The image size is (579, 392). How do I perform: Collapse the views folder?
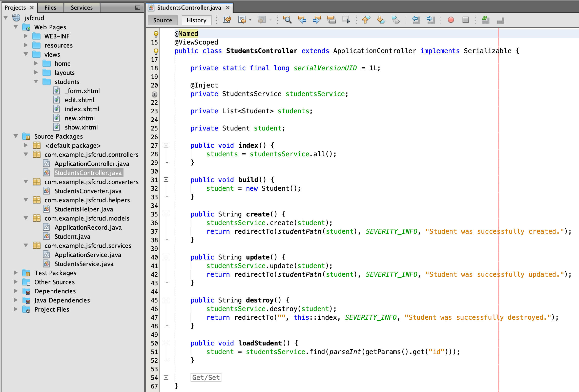26,54
